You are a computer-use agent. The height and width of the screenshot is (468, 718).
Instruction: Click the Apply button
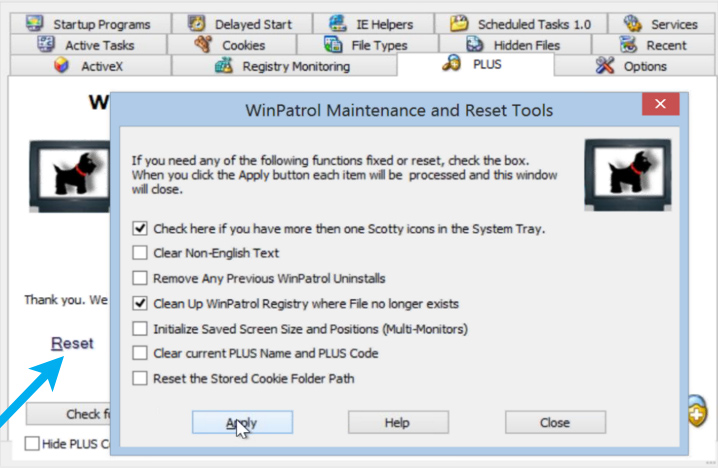242,422
